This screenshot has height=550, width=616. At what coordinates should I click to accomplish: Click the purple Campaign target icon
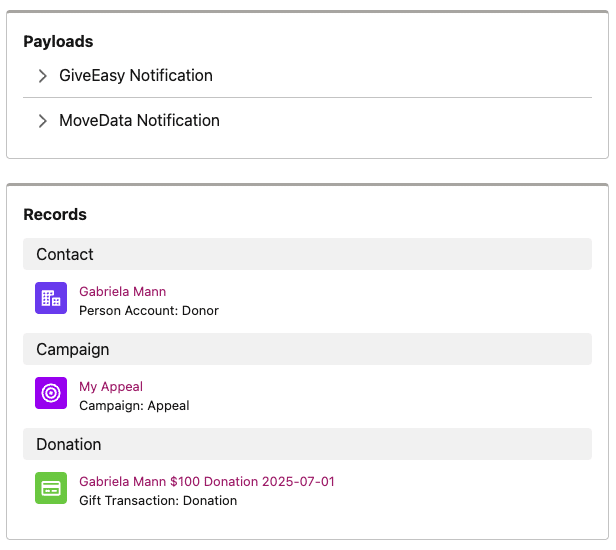tap(51, 393)
